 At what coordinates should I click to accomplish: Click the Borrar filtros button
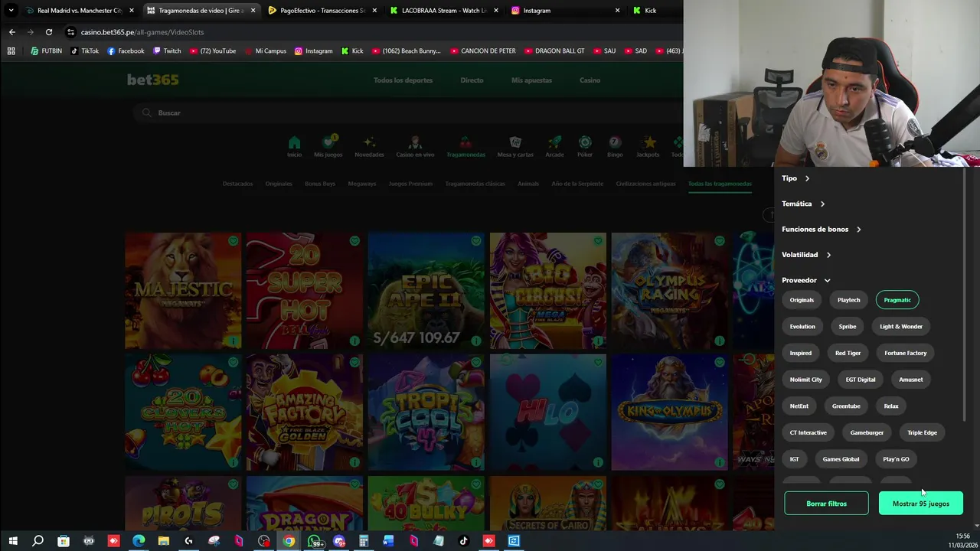[826, 504]
